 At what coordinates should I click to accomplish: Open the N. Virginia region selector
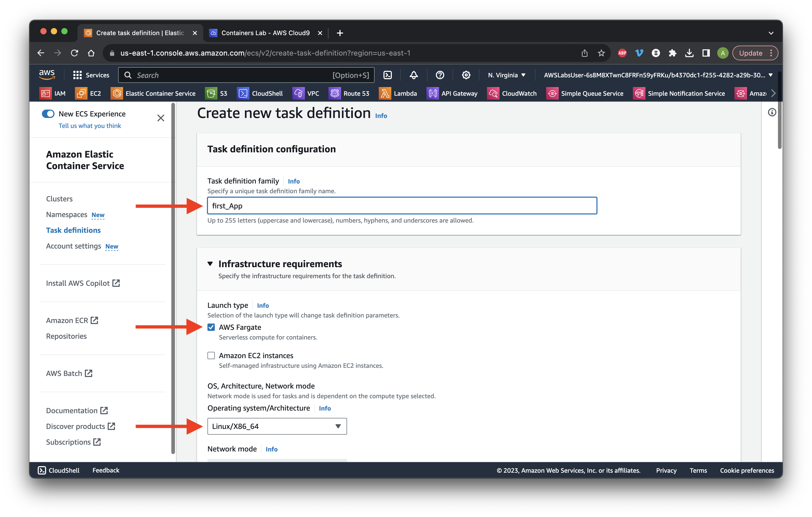click(507, 75)
